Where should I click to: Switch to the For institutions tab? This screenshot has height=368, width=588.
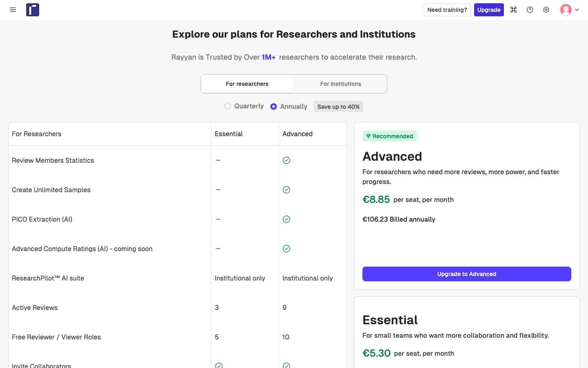click(341, 84)
